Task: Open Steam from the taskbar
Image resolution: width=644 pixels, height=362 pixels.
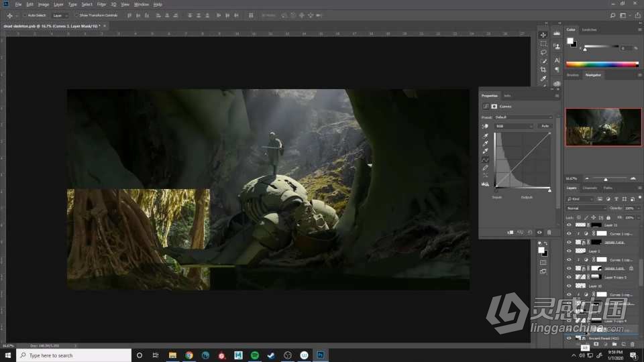Action: point(271,355)
